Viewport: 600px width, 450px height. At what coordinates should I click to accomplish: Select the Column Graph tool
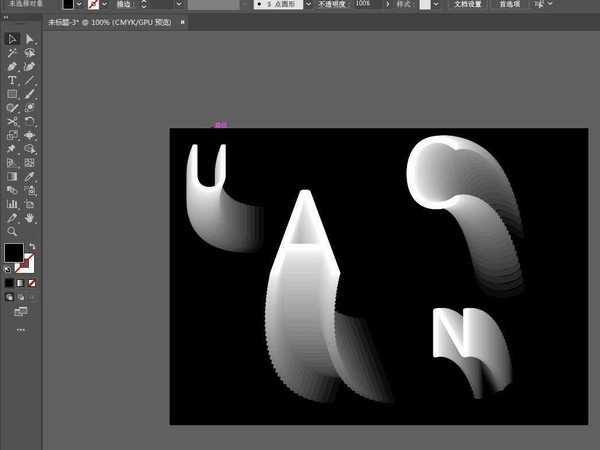12,203
